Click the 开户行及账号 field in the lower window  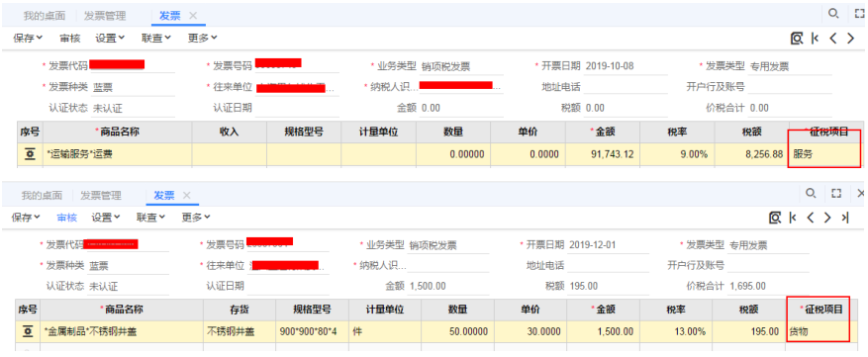(x=768, y=266)
